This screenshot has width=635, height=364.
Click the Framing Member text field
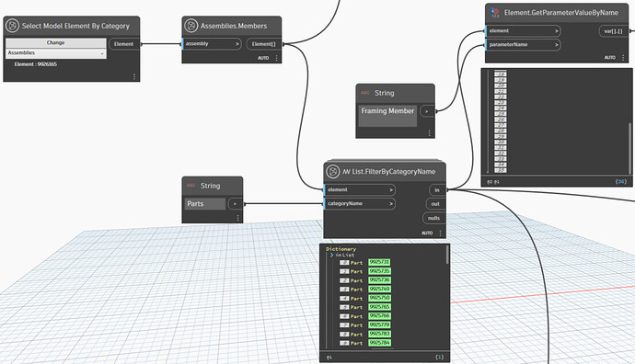pos(387,115)
